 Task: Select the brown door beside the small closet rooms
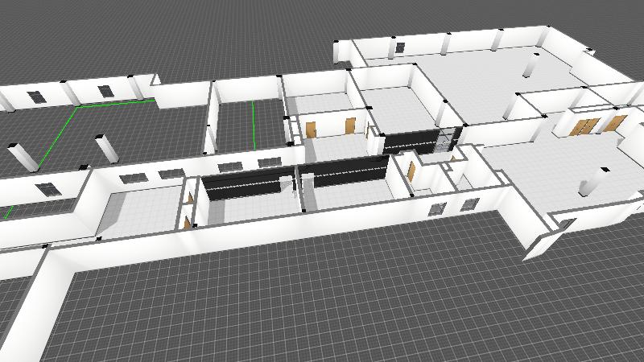[x=411, y=171]
